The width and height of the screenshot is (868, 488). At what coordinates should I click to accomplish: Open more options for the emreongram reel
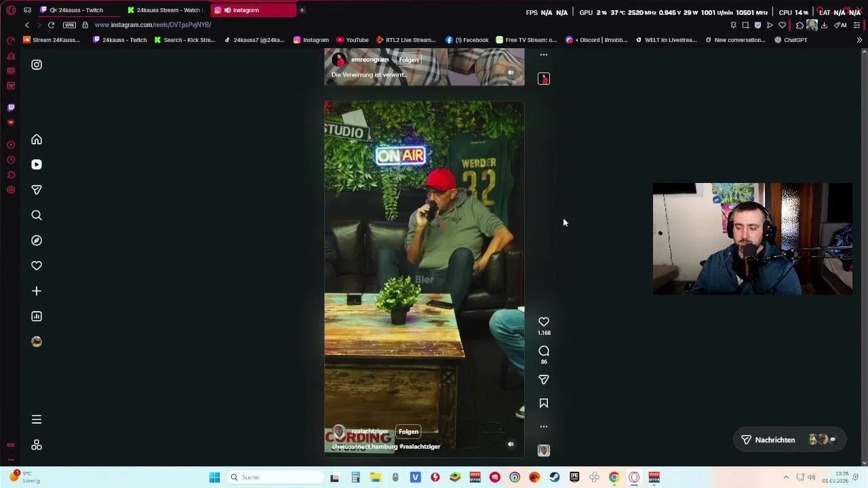pyautogui.click(x=544, y=55)
